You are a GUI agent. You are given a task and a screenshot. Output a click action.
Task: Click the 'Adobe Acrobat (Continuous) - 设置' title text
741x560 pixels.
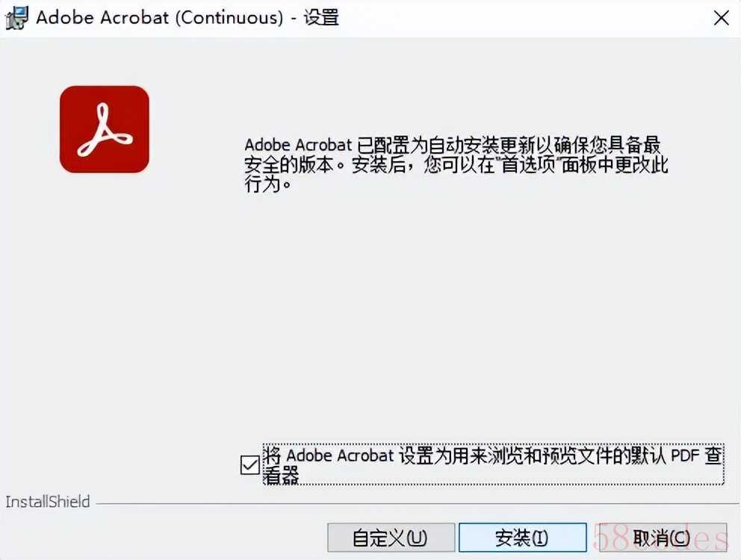187,18
